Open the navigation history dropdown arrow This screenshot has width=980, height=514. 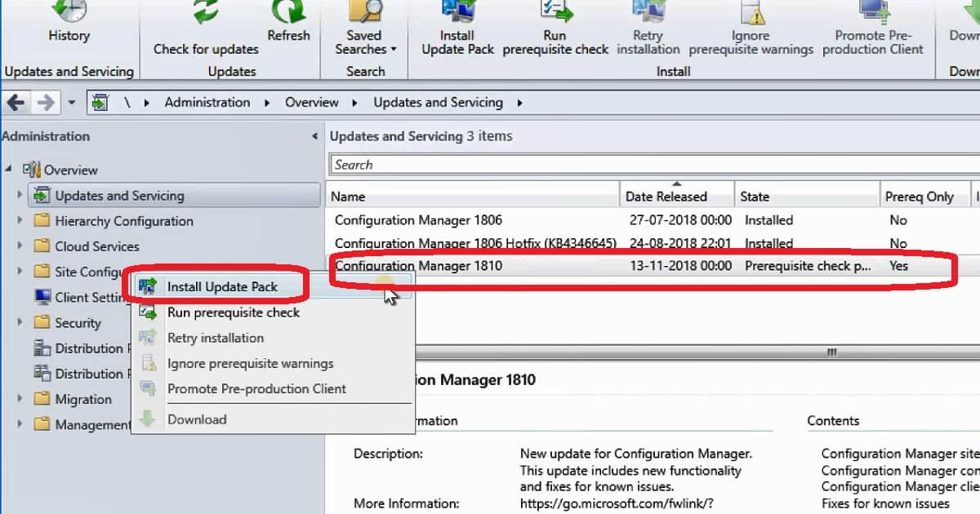71,103
